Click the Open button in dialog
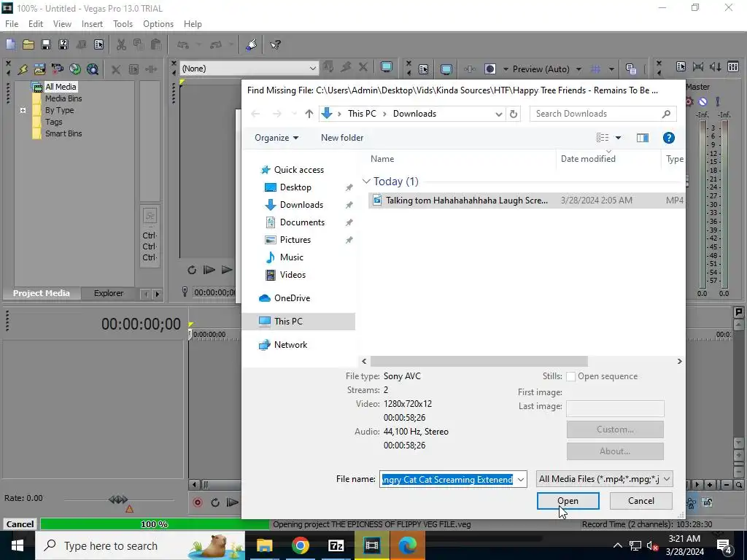The image size is (747, 560). (568, 501)
